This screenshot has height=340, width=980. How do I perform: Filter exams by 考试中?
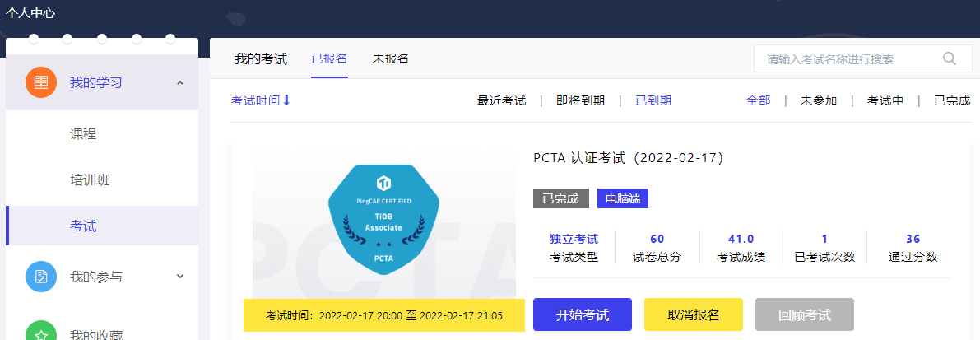pyautogui.click(x=885, y=100)
